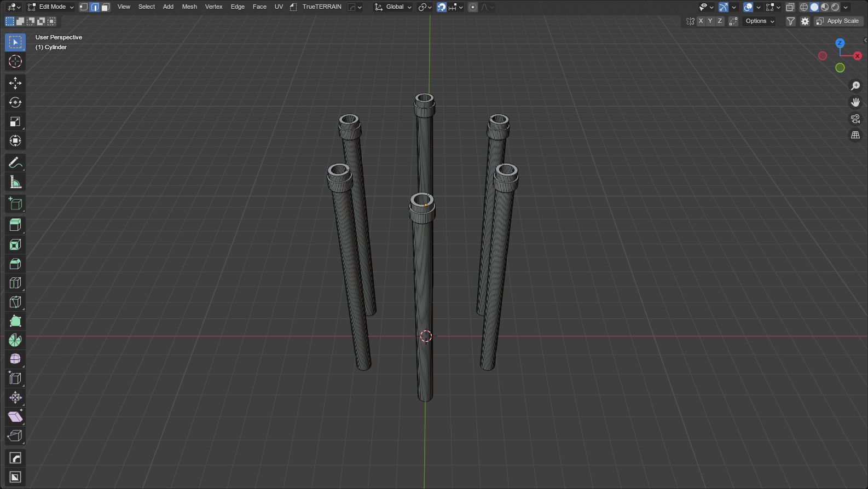Toggle X axis mirror
868x489 pixels.
701,21
